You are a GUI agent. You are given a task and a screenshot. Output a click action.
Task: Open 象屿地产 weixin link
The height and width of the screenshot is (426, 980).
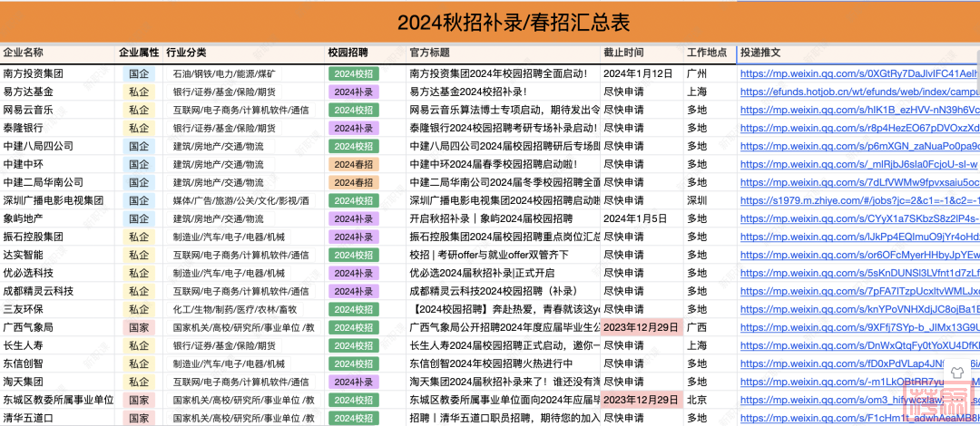coord(859,218)
